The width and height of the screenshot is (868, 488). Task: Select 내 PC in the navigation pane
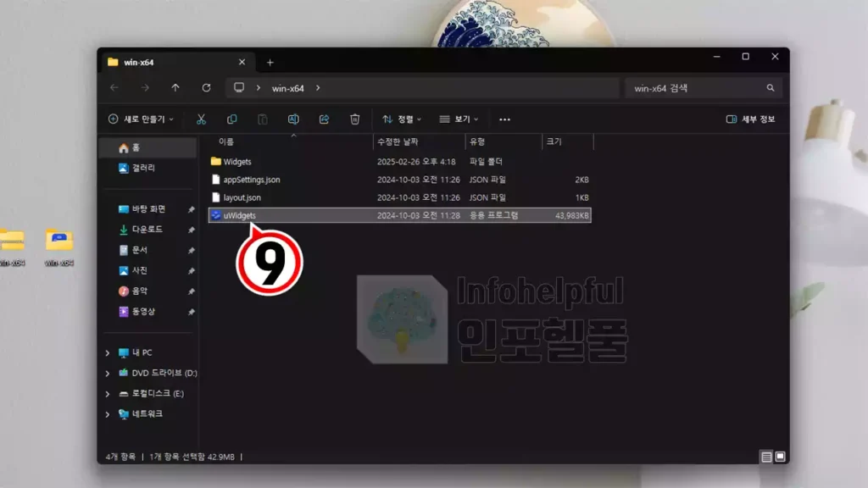pos(142,352)
